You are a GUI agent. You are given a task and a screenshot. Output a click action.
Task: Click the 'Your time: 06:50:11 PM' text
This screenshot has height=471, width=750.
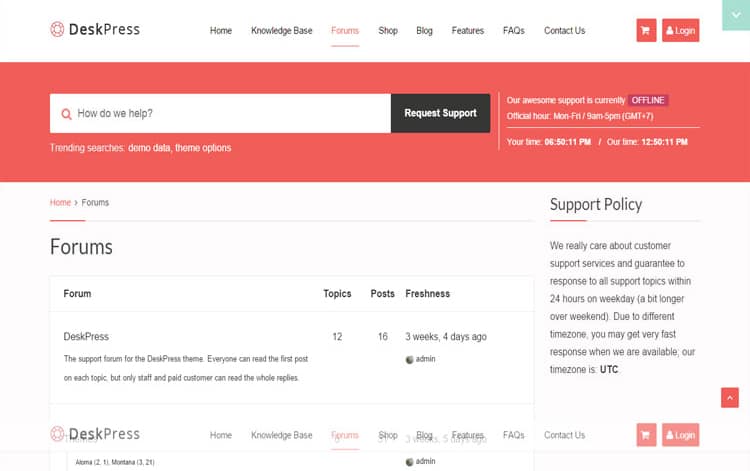(x=549, y=142)
